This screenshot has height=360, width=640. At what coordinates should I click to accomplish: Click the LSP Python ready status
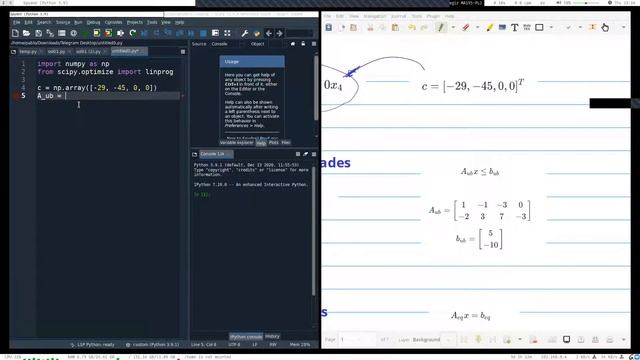tap(93, 345)
